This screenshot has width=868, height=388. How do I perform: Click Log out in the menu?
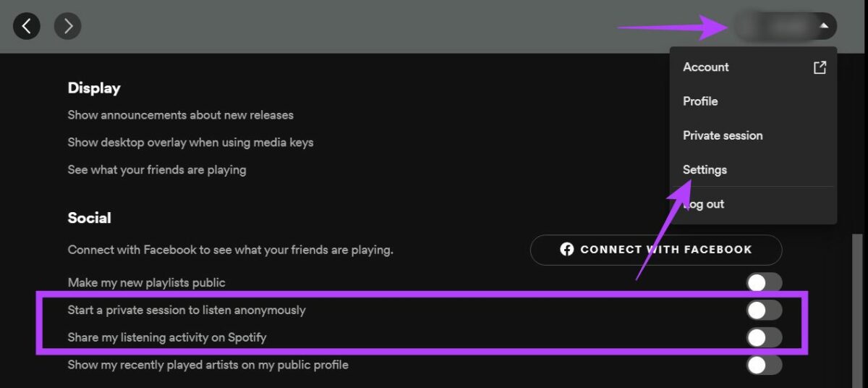click(x=705, y=204)
